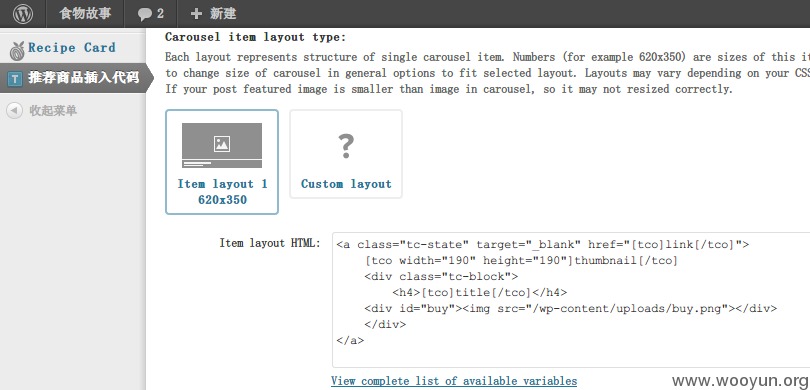Click the plus icon for 新建
Viewport: 810px width, 390px height.
click(196, 14)
